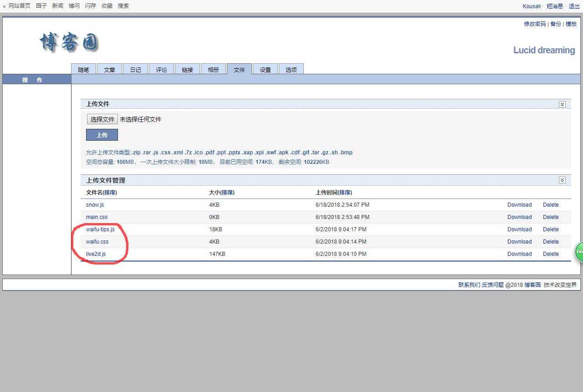Screen dimensions: 583x392
Task: Open the snow.js file link
Action: (95, 205)
